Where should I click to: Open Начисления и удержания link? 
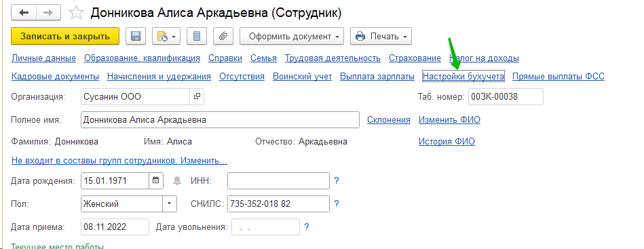click(x=159, y=76)
